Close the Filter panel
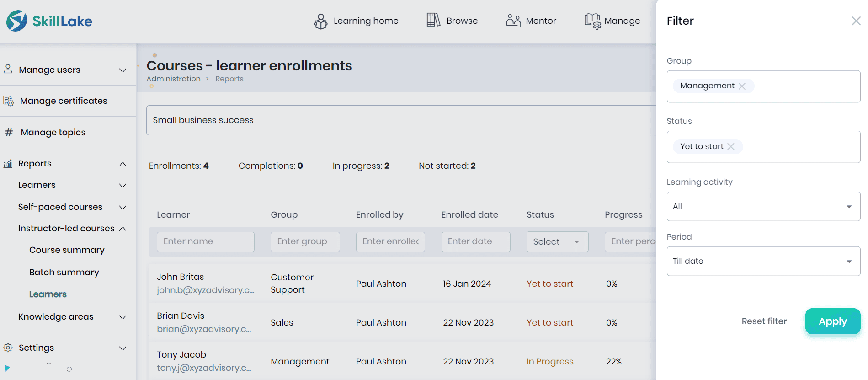The image size is (868, 380). 856,21
